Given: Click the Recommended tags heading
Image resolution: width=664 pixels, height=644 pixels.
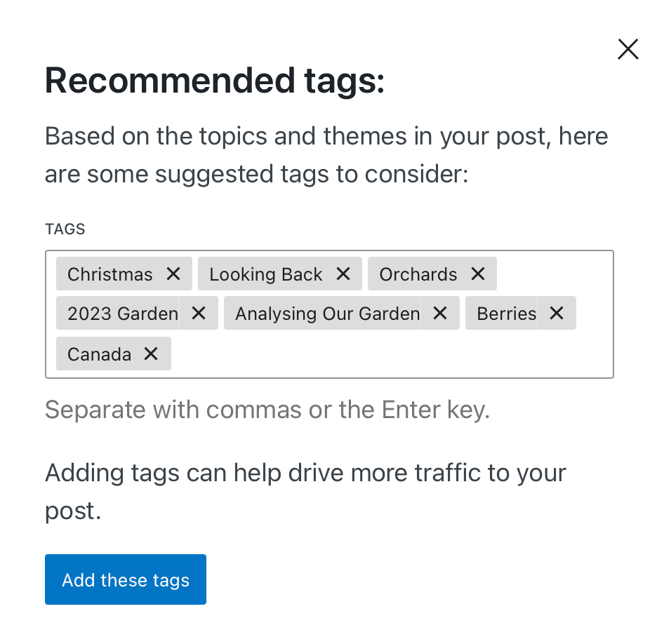Looking at the screenshot, I should [x=215, y=81].
